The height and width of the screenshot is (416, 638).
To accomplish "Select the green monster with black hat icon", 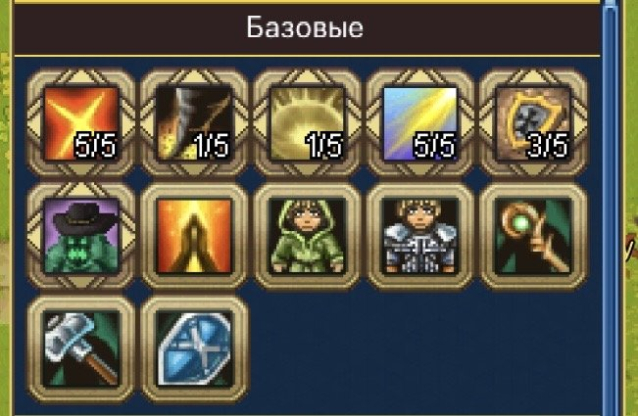I will coord(81,236).
